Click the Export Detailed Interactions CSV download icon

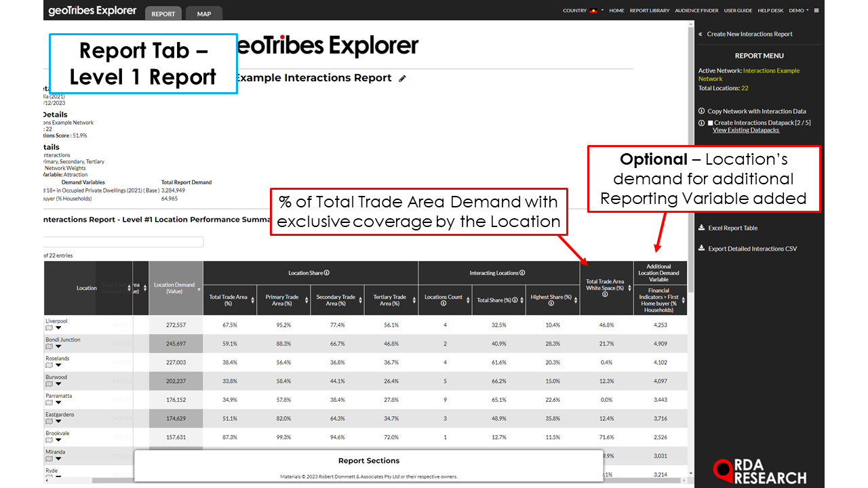[x=702, y=249]
